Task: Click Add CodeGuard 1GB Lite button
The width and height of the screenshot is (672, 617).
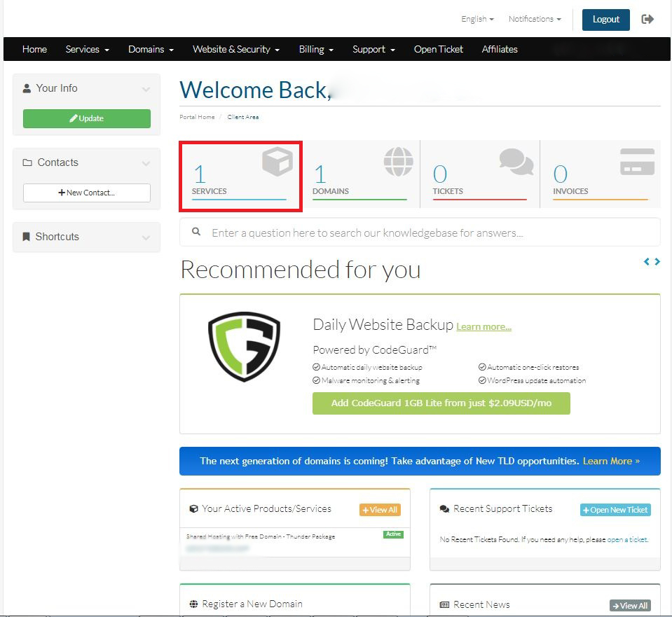Action: 441,403
